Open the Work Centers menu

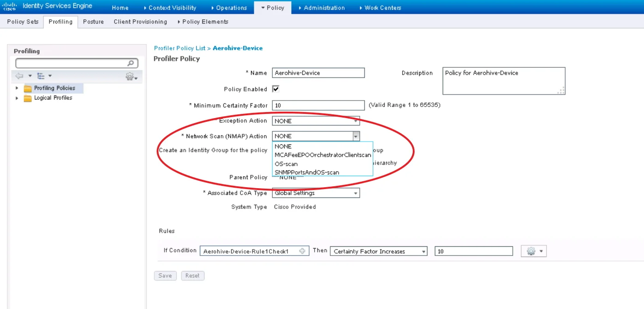(380, 8)
